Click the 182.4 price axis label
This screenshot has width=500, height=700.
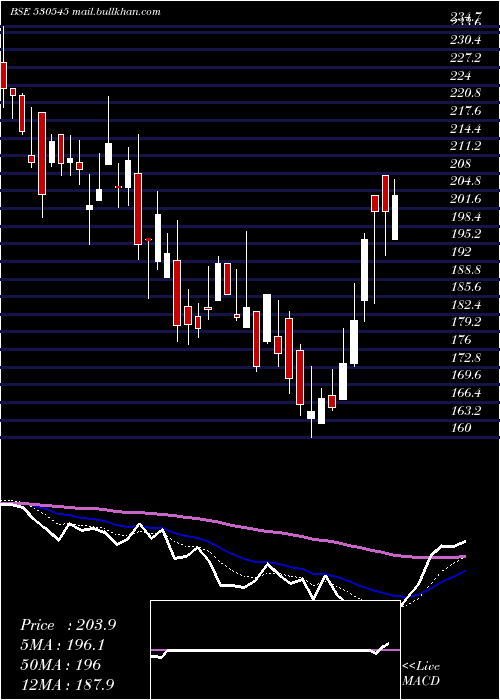coord(465,305)
